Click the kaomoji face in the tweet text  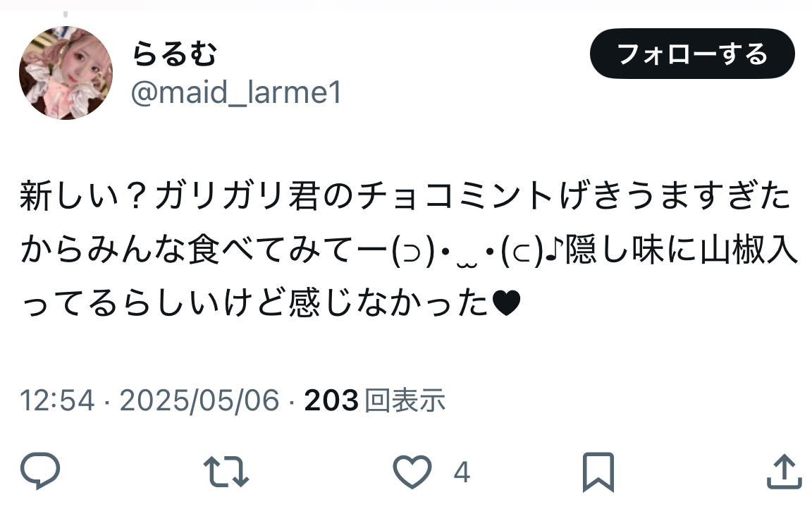pos(467,252)
